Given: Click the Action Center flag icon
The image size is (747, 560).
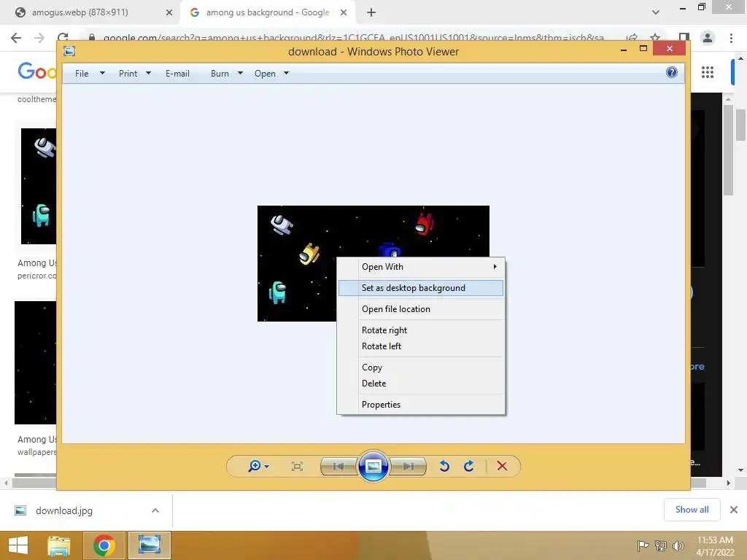Looking at the screenshot, I should click(x=643, y=545).
